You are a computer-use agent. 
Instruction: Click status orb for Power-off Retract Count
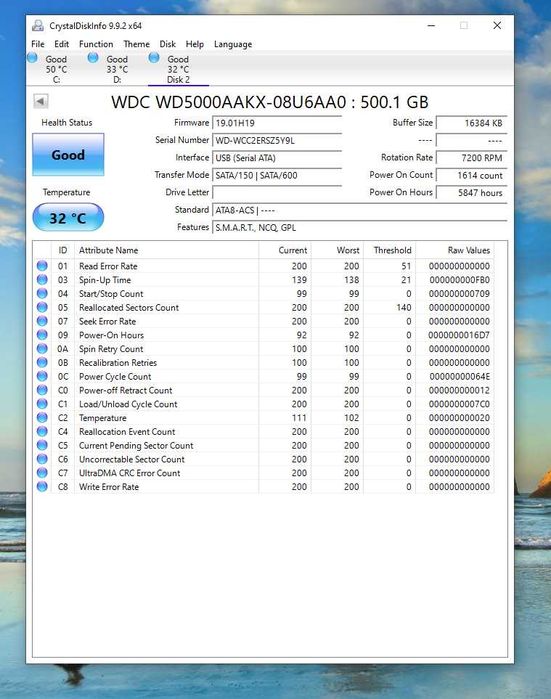click(x=42, y=390)
